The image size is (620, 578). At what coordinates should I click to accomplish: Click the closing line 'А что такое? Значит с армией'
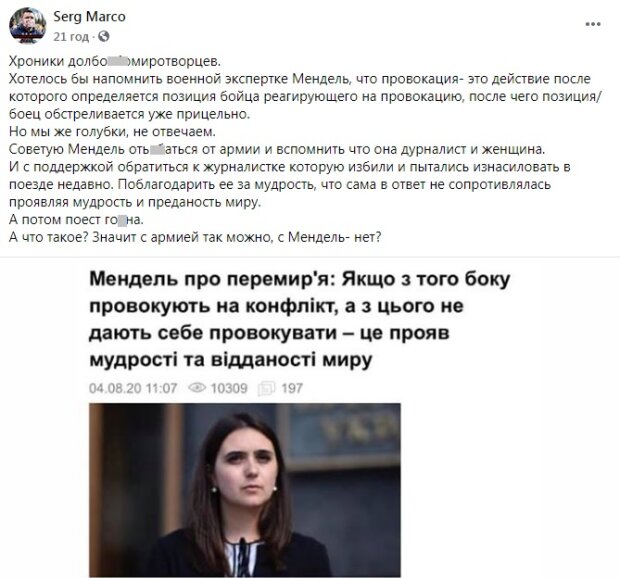pos(195,237)
